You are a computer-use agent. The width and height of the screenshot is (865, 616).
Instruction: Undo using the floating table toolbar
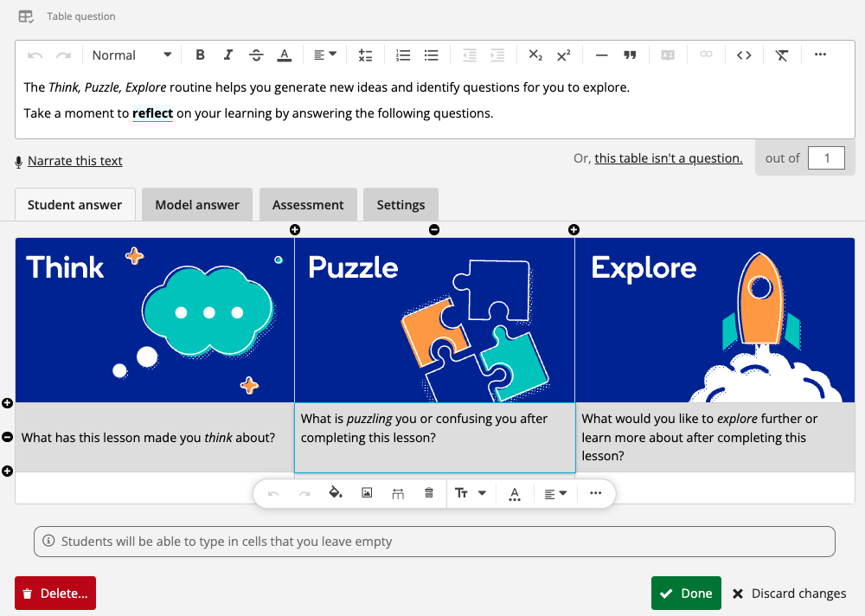(273, 493)
